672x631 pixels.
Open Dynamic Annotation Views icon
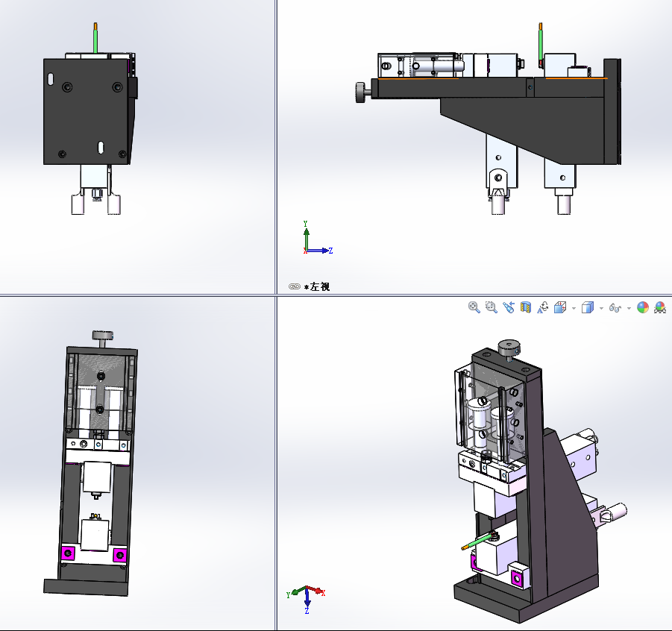(542, 307)
